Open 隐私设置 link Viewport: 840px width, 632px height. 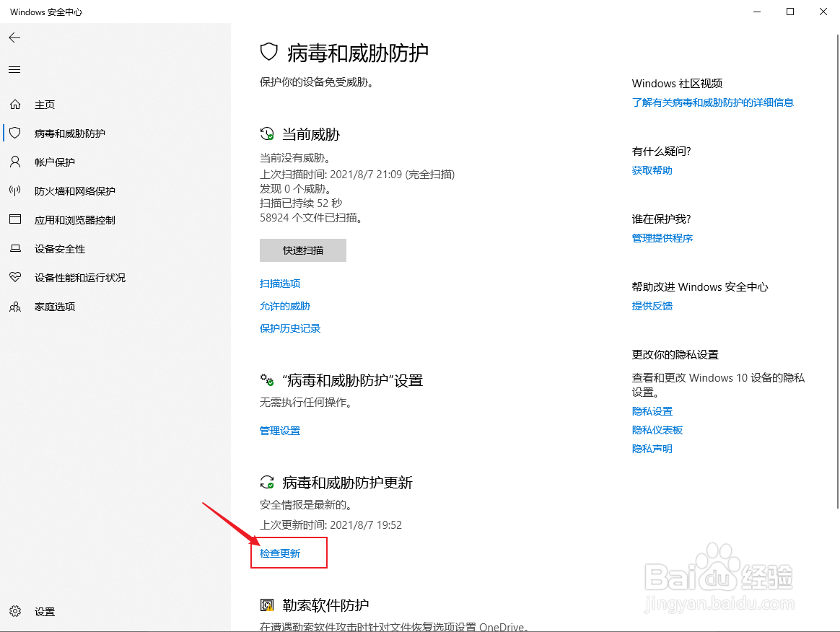652,411
